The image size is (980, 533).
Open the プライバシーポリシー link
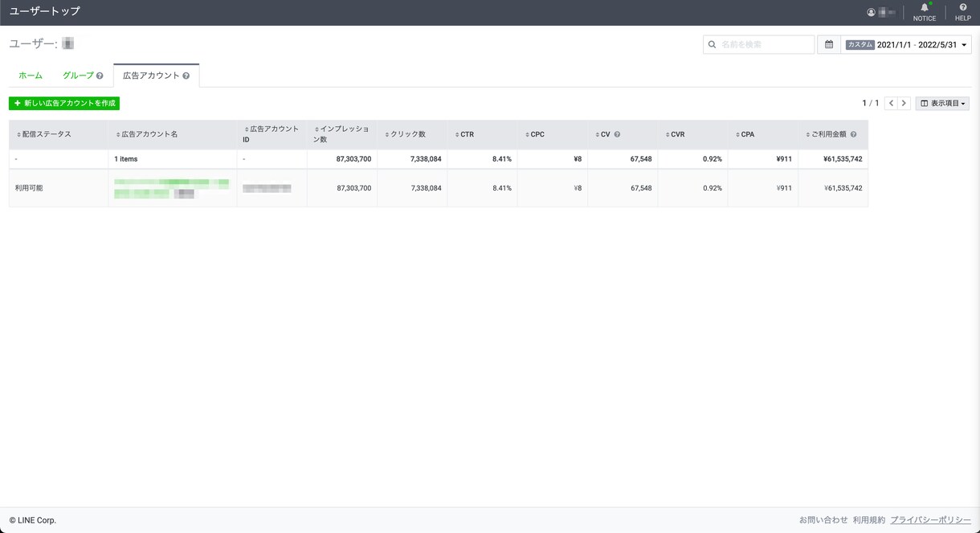point(930,520)
